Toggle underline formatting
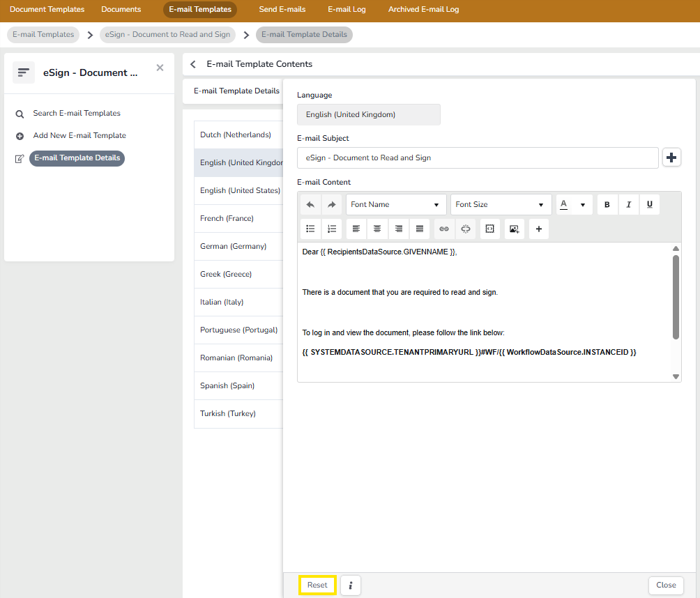 pos(650,204)
